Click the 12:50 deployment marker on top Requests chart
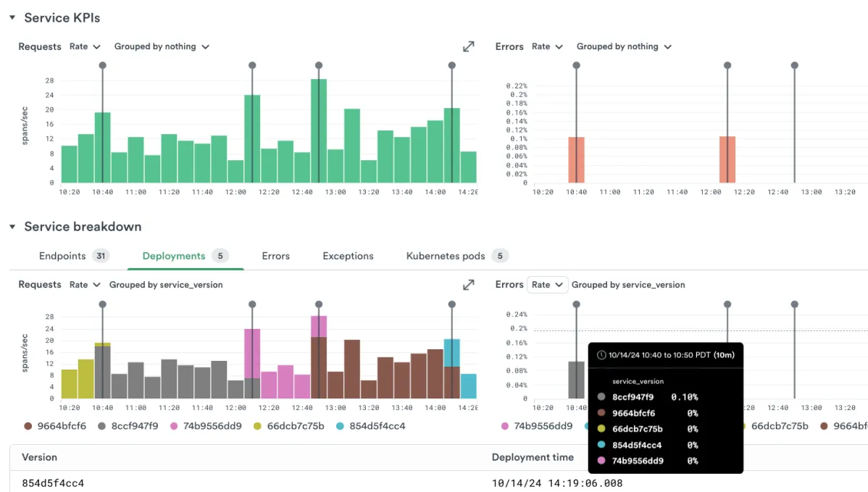Viewport: 868px width, 492px height. tap(319, 65)
